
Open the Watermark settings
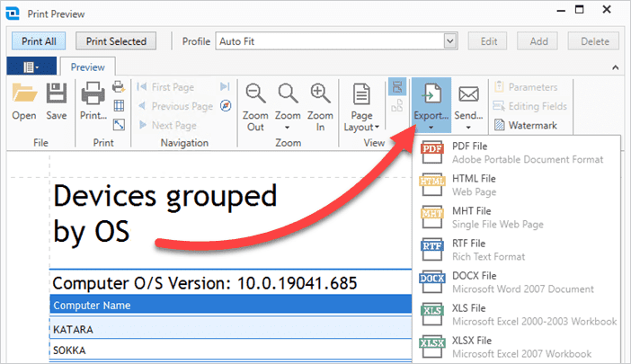point(526,125)
